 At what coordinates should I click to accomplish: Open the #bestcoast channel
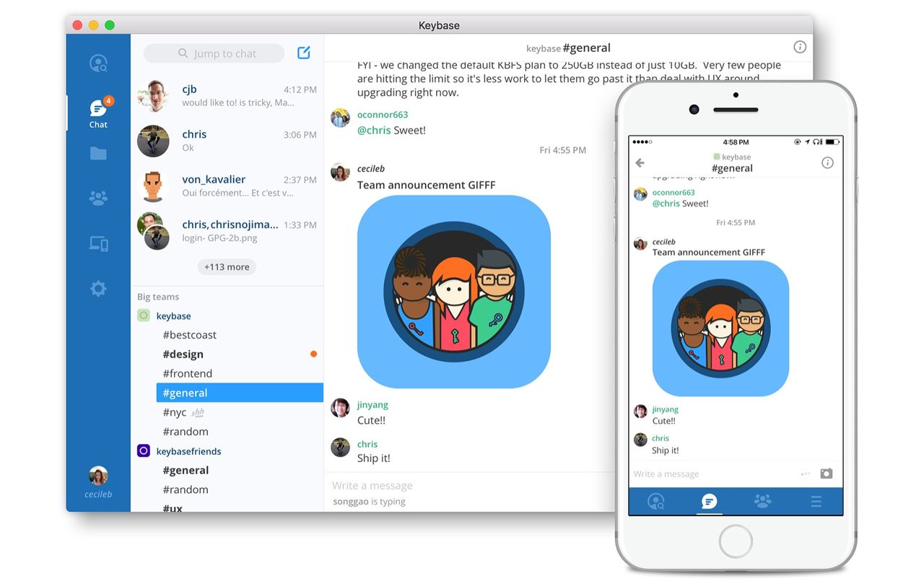pyautogui.click(x=190, y=335)
